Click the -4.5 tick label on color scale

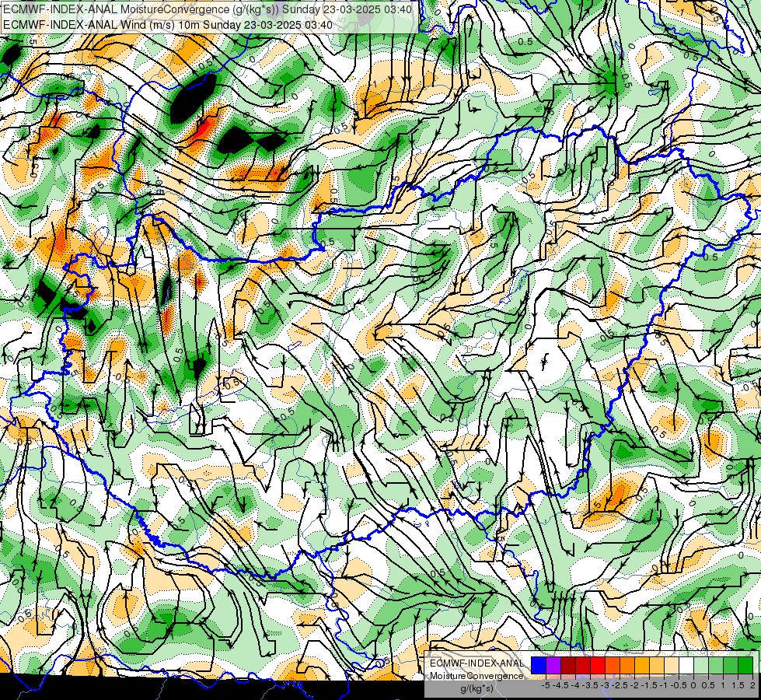pyautogui.click(x=560, y=685)
